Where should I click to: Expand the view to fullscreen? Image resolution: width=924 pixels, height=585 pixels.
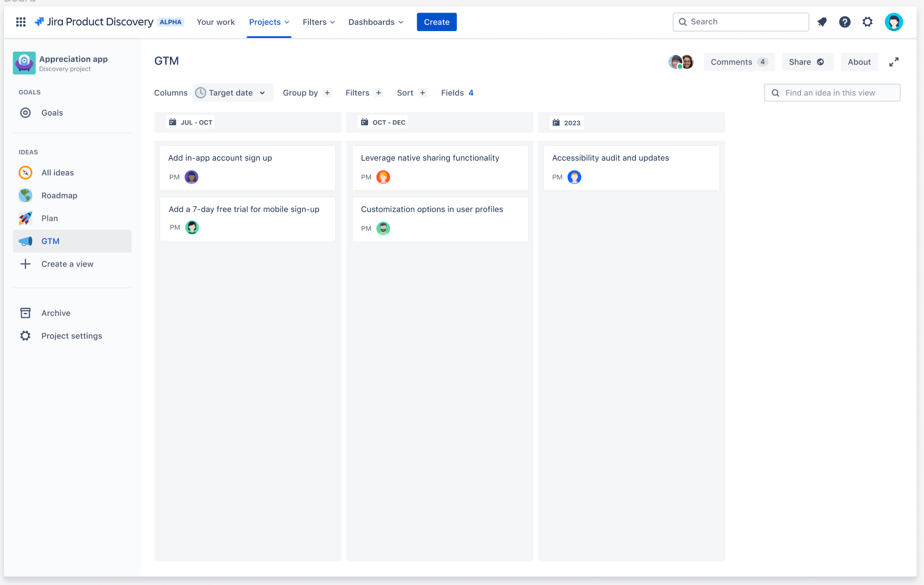[894, 62]
